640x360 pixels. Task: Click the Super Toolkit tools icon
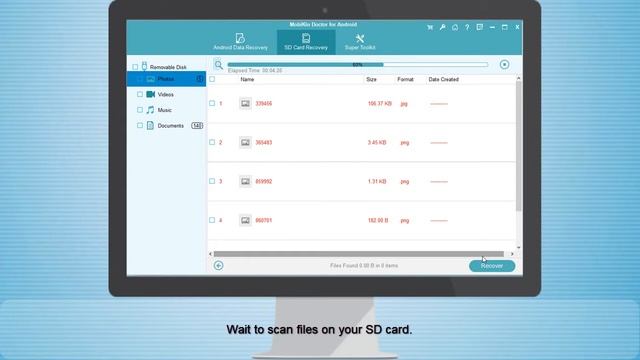(x=360, y=38)
